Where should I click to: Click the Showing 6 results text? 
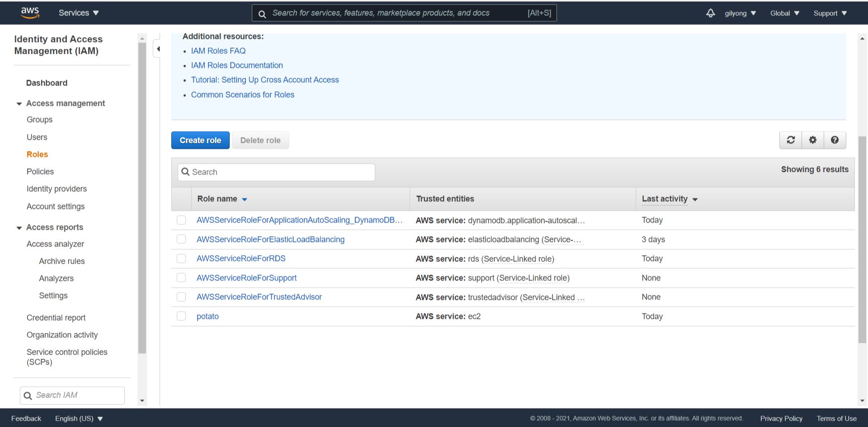click(x=815, y=169)
